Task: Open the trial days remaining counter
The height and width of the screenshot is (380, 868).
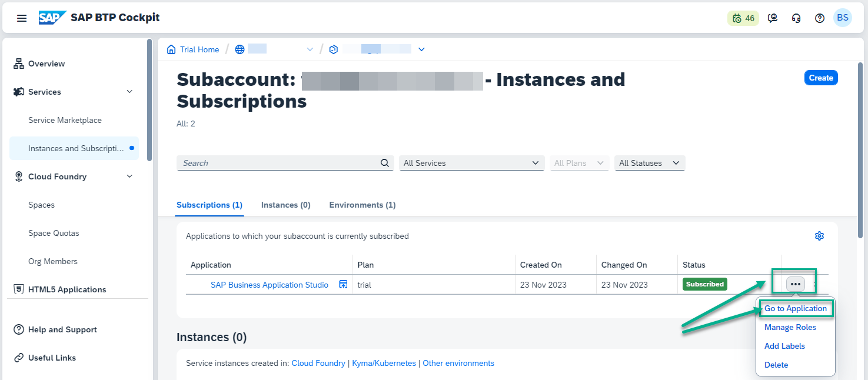Action: 743,18
